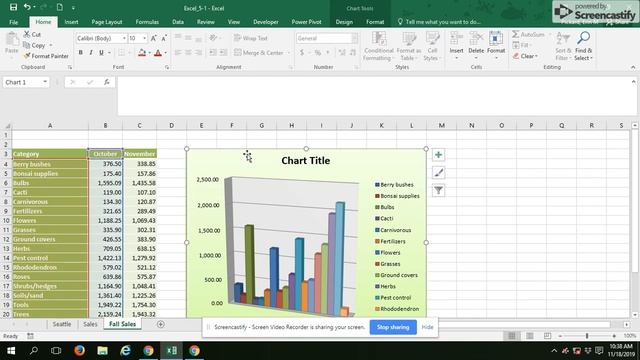Switch to Page Layout view icon in status bar
The height and width of the screenshot is (360, 640).
529,336
